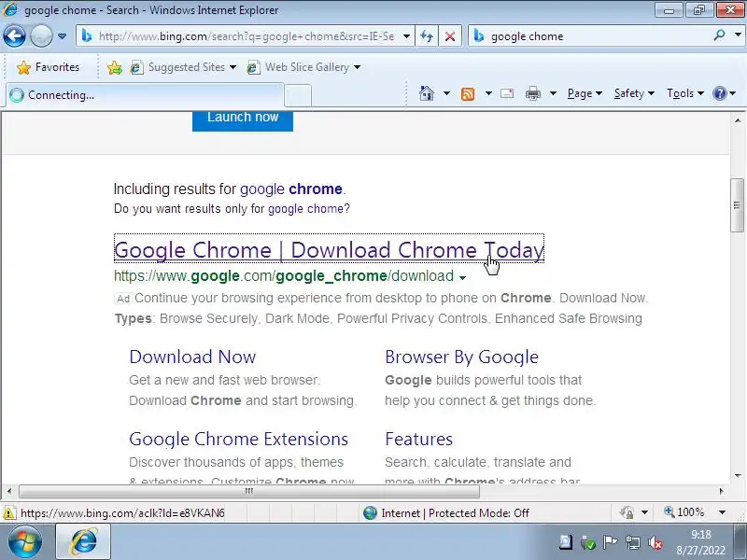Click the Launch now button
This screenshot has height=560, width=747.
(x=243, y=120)
